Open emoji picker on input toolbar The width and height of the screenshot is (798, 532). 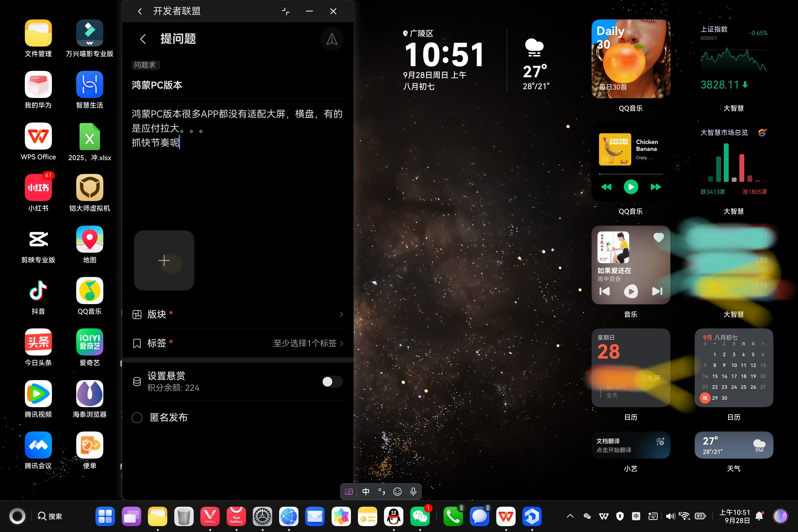pos(397,491)
